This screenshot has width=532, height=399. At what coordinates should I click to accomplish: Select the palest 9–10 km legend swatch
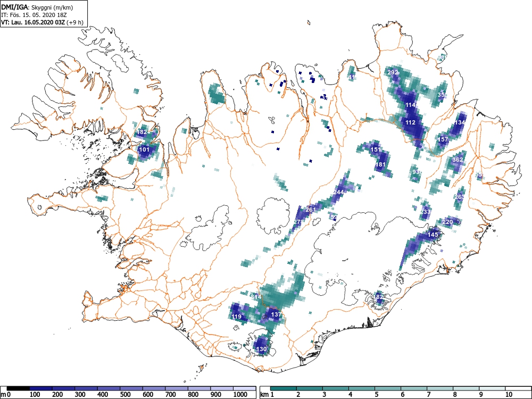493,388
